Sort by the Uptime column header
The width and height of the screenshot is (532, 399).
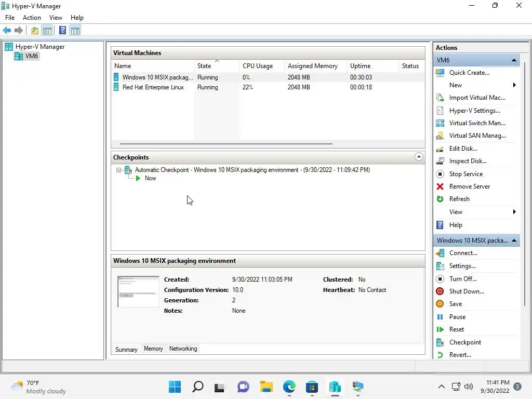point(373,66)
